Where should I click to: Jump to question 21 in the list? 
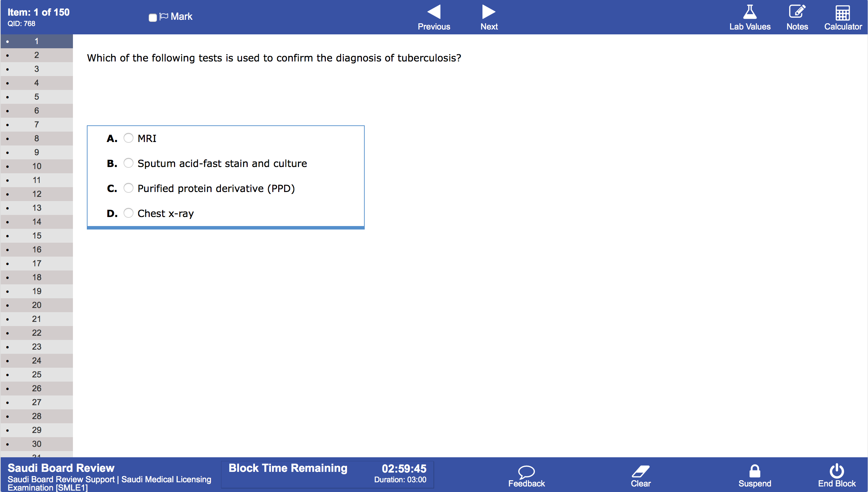point(36,319)
